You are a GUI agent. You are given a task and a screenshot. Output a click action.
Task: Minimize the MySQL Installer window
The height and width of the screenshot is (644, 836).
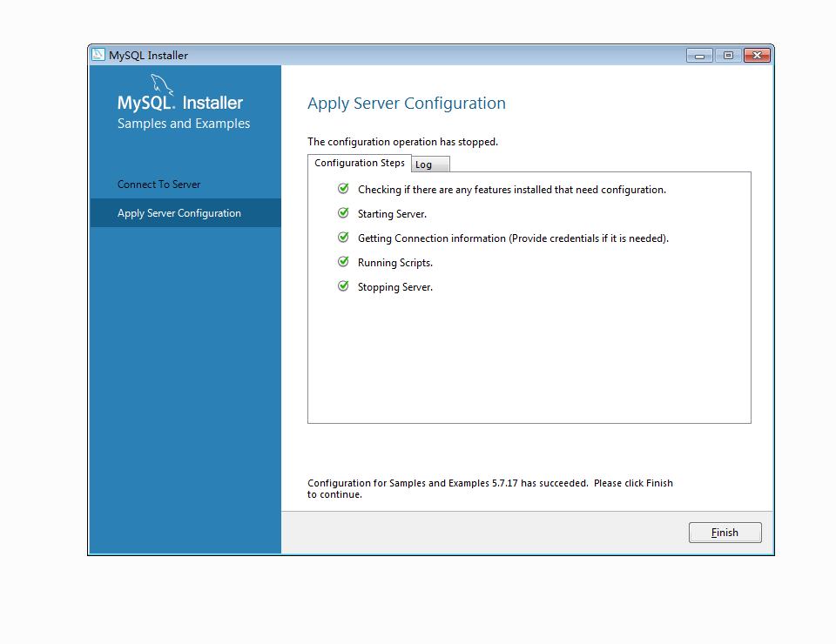pyautogui.click(x=699, y=56)
